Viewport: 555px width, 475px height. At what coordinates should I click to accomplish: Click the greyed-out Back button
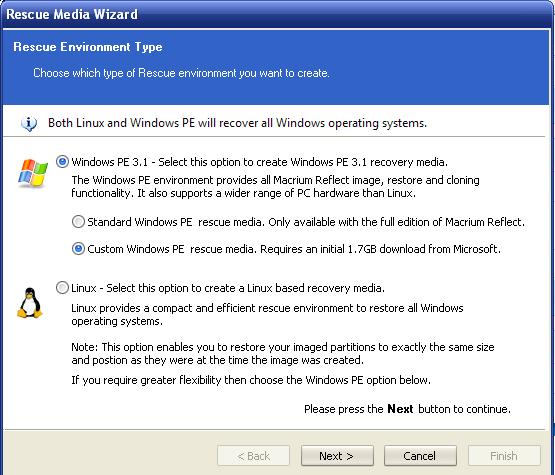pos(253,456)
